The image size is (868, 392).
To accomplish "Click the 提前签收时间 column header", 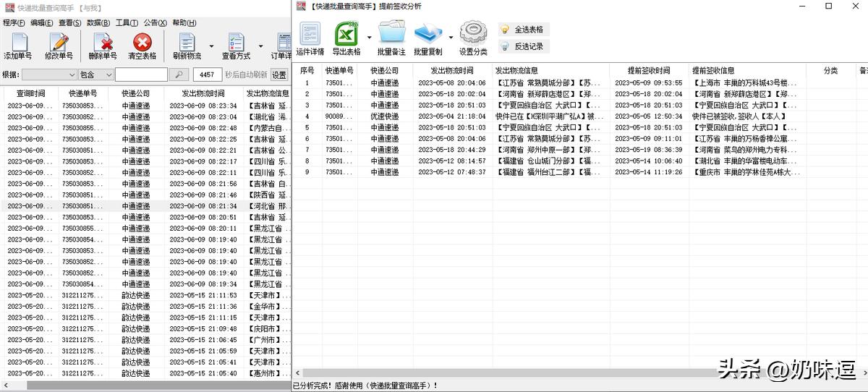I will [649, 70].
